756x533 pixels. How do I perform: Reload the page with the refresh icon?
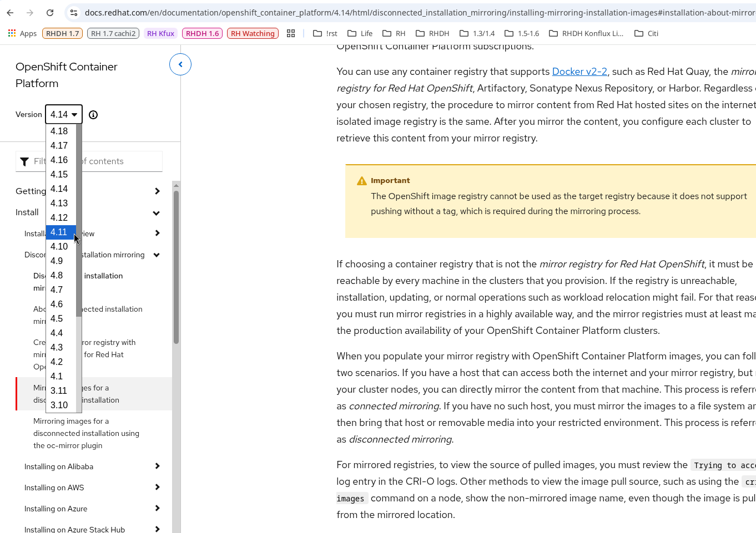[x=50, y=13]
